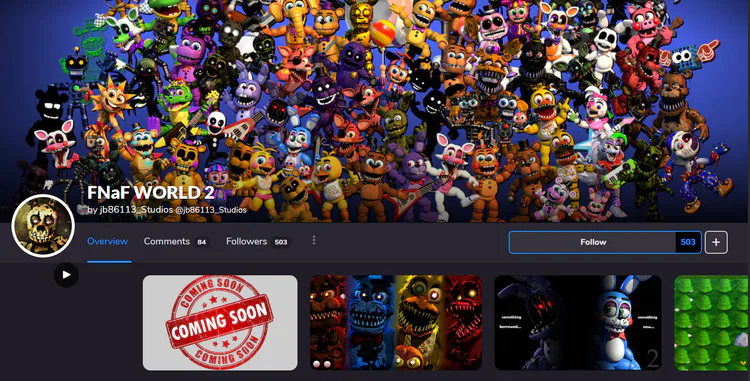Image resolution: width=750 pixels, height=381 pixels.
Task: Open the Overview tab
Action: (x=108, y=241)
